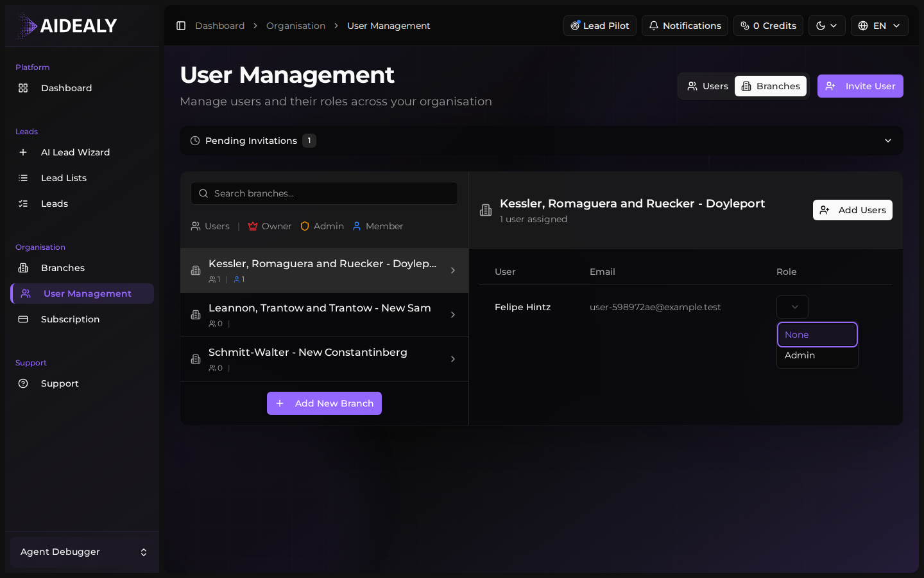This screenshot has height=578, width=924.
Task: Click the Support help-circle icon
Action: 23,383
